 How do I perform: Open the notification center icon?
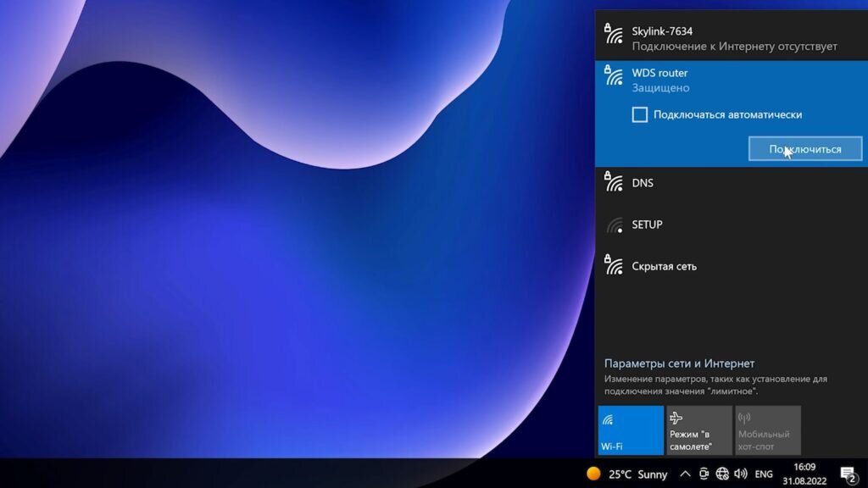[848, 474]
